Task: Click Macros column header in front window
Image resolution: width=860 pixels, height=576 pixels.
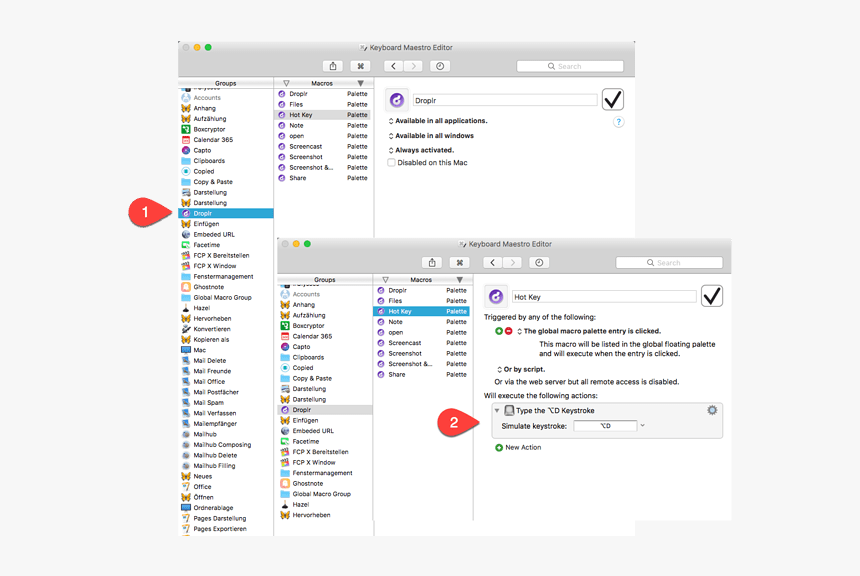Action: point(421,280)
